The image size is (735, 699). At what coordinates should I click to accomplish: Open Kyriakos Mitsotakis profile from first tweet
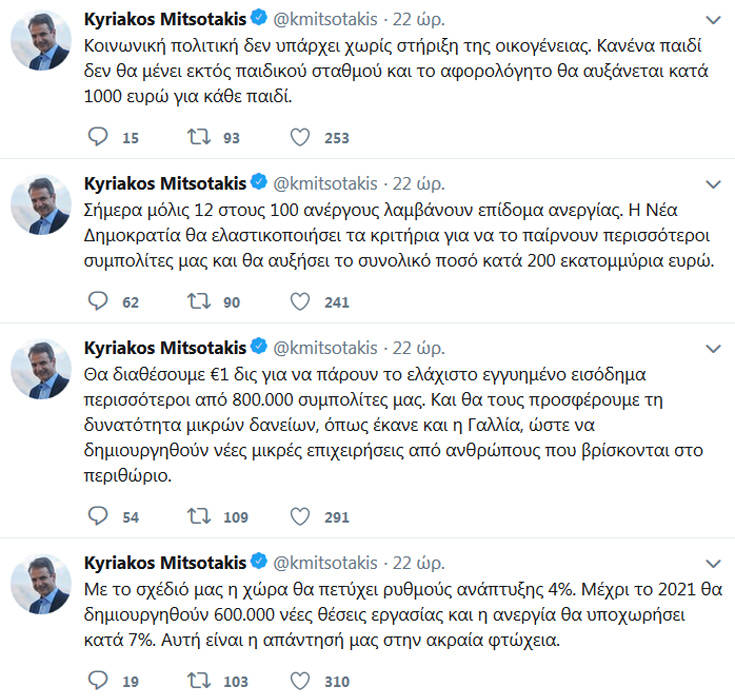tap(165, 19)
